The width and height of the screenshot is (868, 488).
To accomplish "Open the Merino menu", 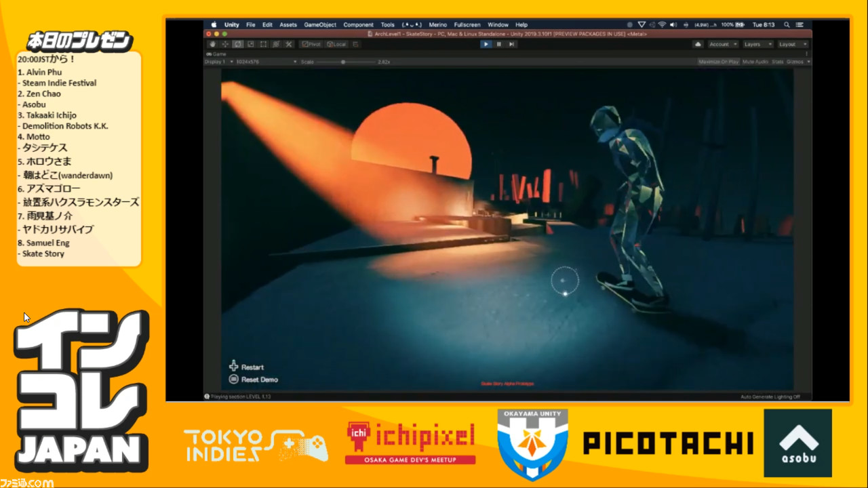I will (x=438, y=24).
